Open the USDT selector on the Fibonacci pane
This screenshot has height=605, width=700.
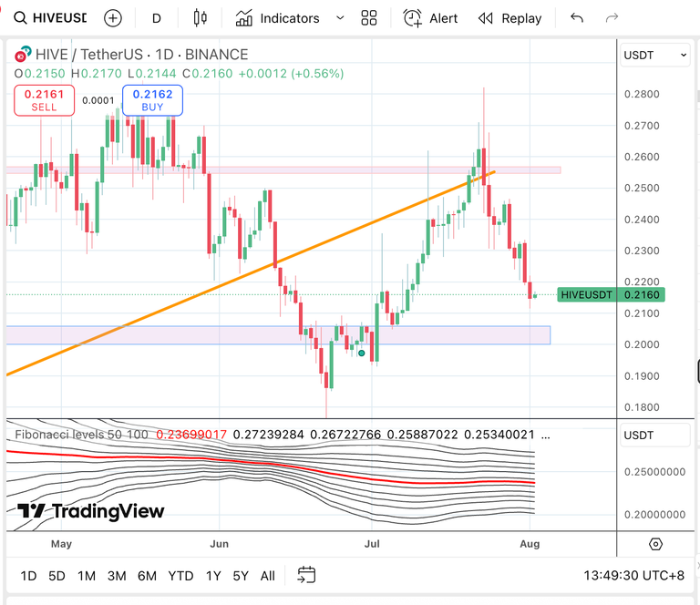pos(654,435)
